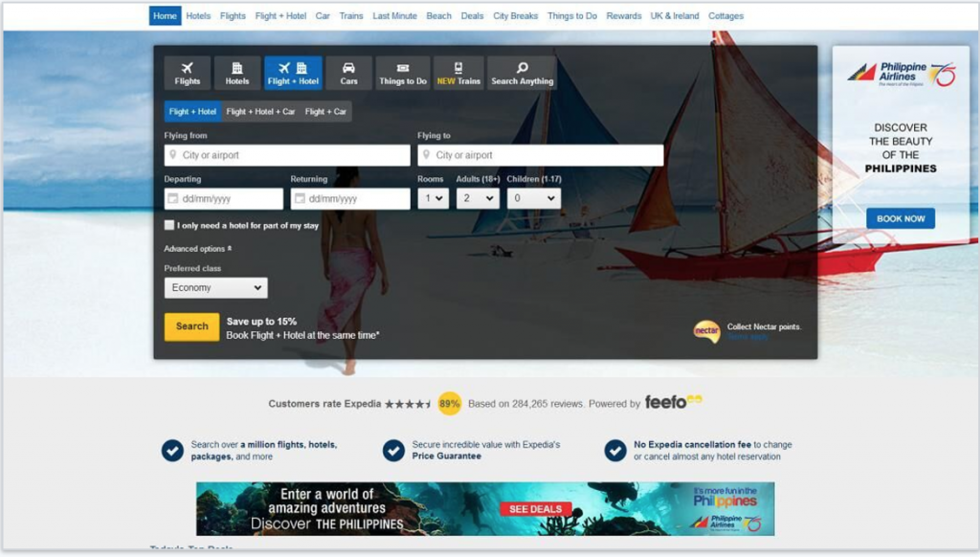Open Things to Do in top navigation
This screenshot has height=557, width=980.
[572, 15]
